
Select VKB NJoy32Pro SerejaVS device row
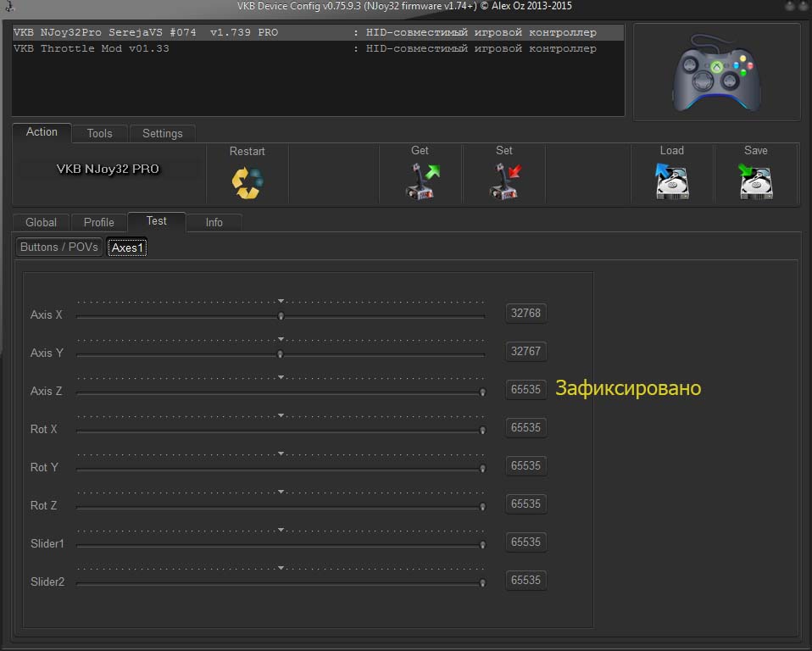tap(318, 32)
